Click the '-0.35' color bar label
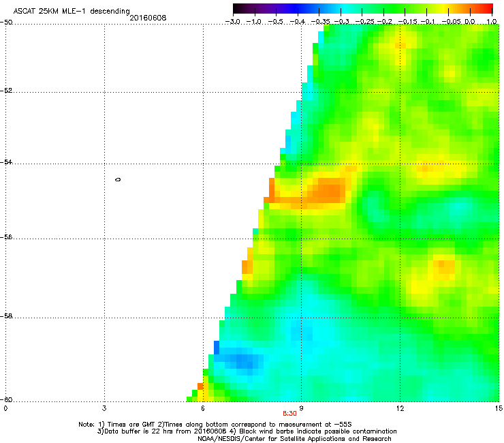 coord(321,22)
